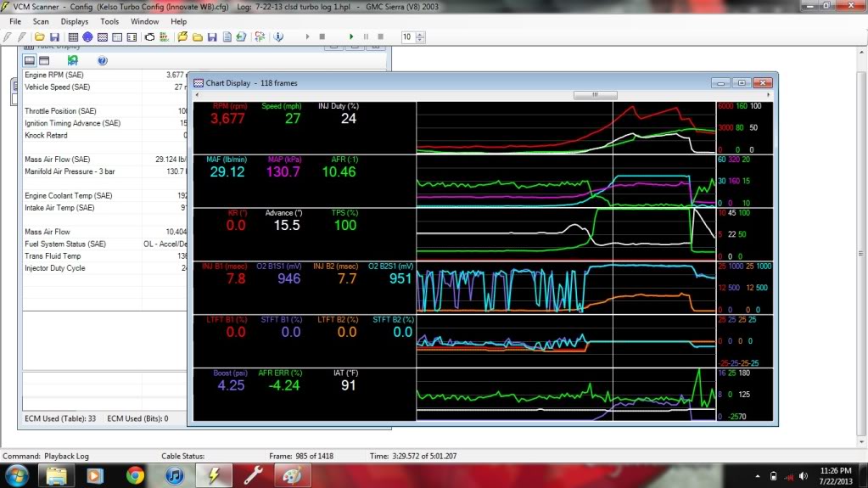Click the connect-to-vehicle toolbar icon
The image size is (868, 488).
[x=260, y=37]
